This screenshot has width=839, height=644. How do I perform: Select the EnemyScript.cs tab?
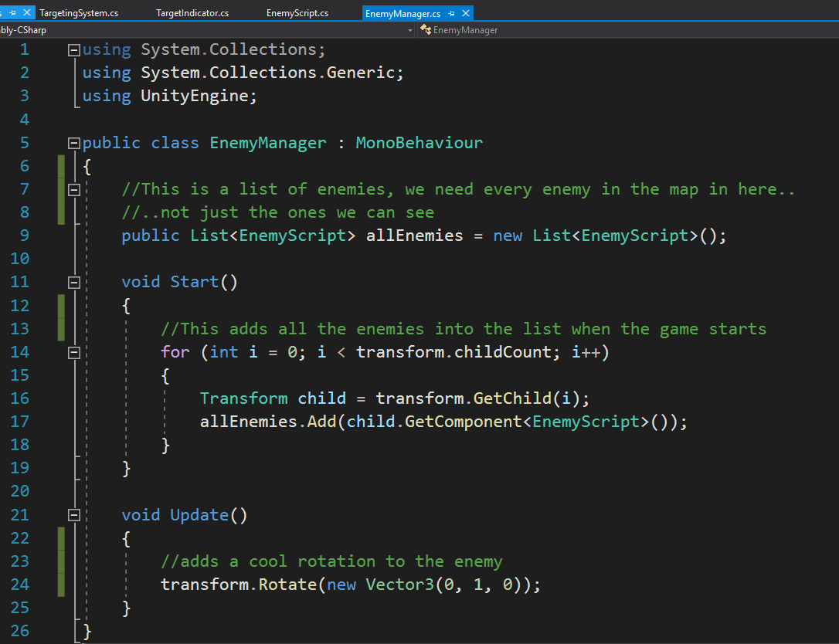point(297,14)
